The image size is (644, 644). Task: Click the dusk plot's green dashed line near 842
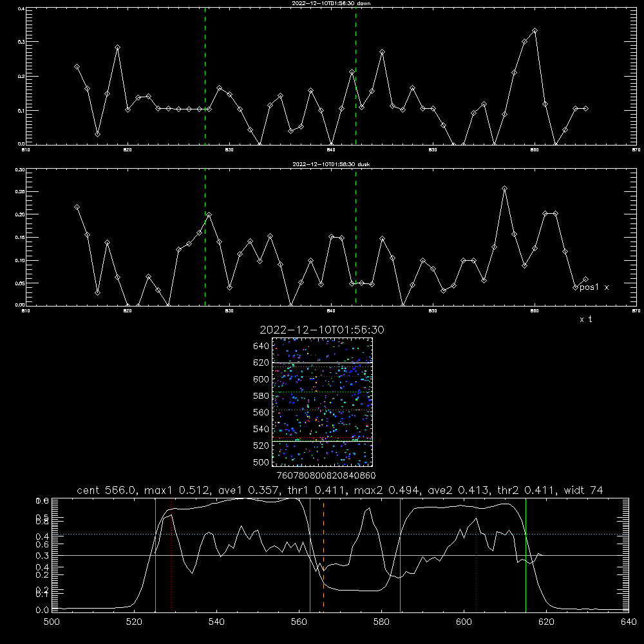(355, 238)
